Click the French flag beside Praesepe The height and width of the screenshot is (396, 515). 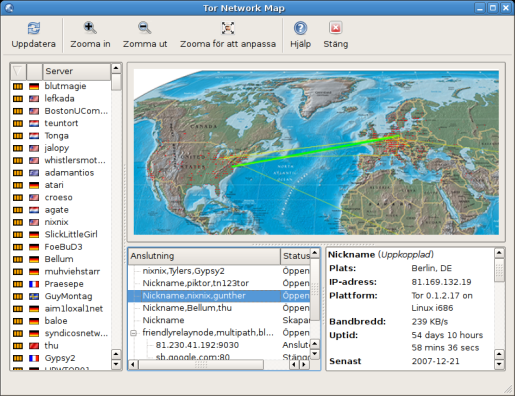pos(34,284)
